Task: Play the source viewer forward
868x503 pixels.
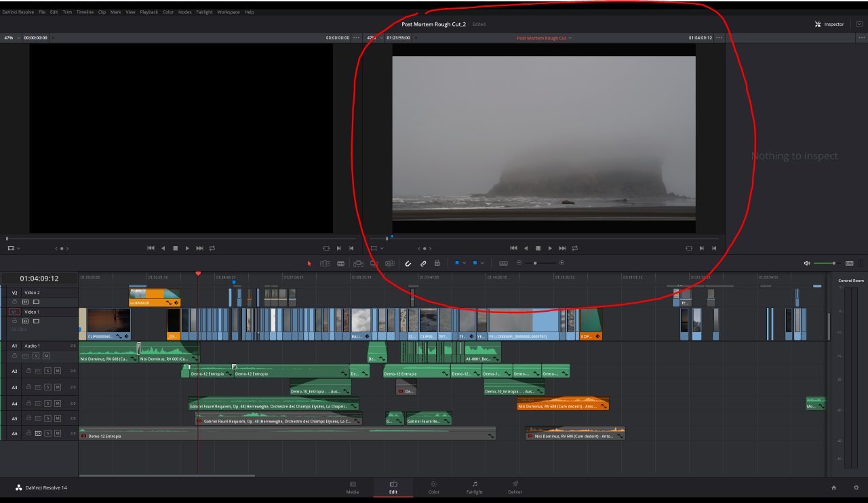Action: click(x=187, y=248)
